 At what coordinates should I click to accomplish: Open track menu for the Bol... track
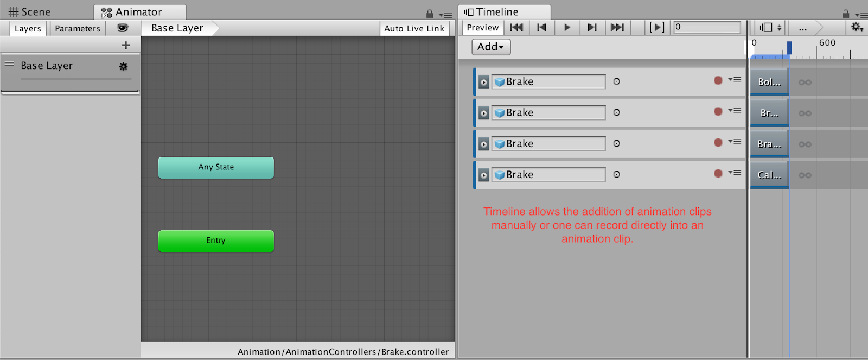pos(735,80)
